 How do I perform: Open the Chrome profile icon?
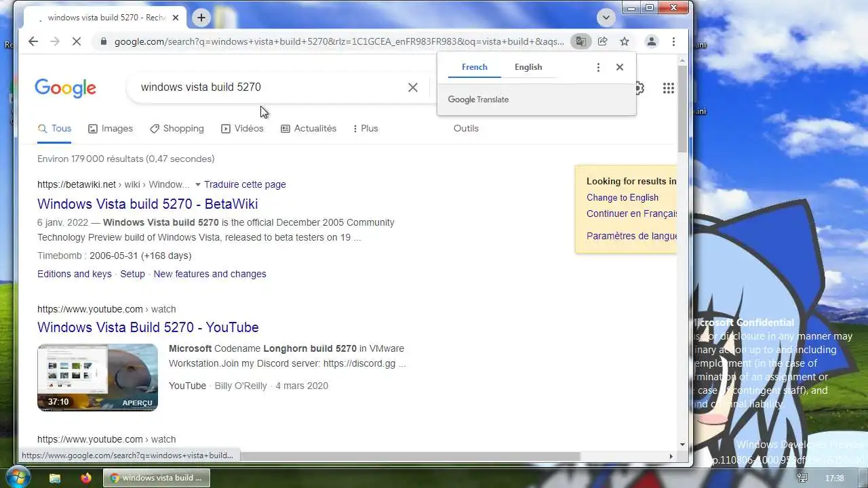tap(651, 41)
